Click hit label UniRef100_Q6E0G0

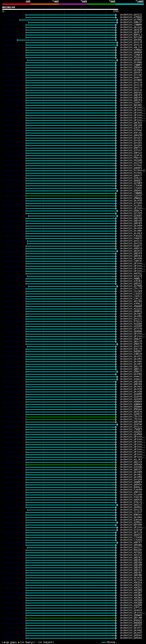click(x=131, y=93)
